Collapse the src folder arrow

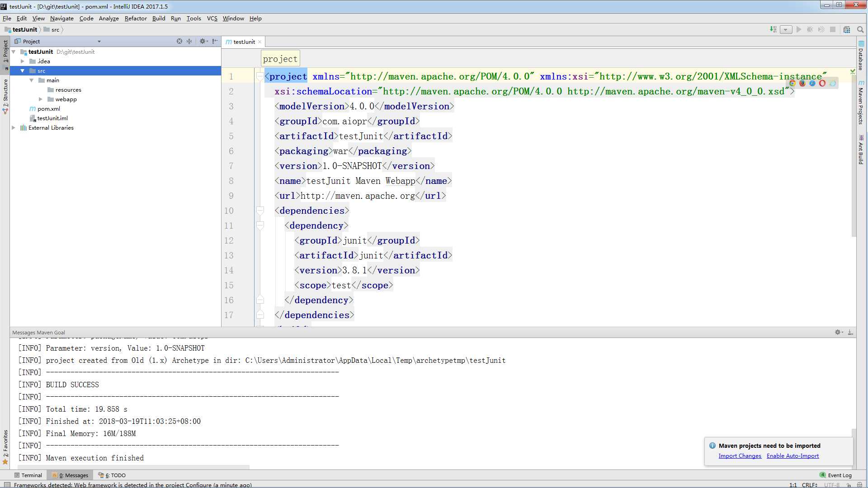(22, 70)
